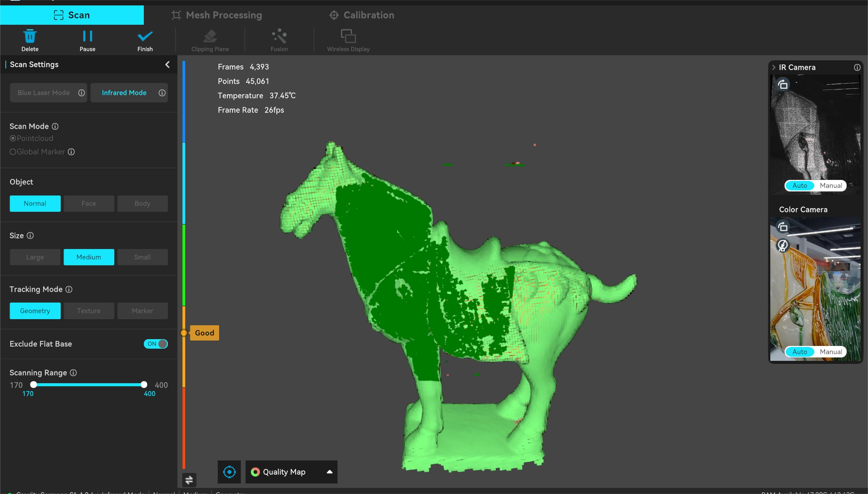Pause the scan
Image resolution: width=868 pixels, height=494 pixels.
87,36
